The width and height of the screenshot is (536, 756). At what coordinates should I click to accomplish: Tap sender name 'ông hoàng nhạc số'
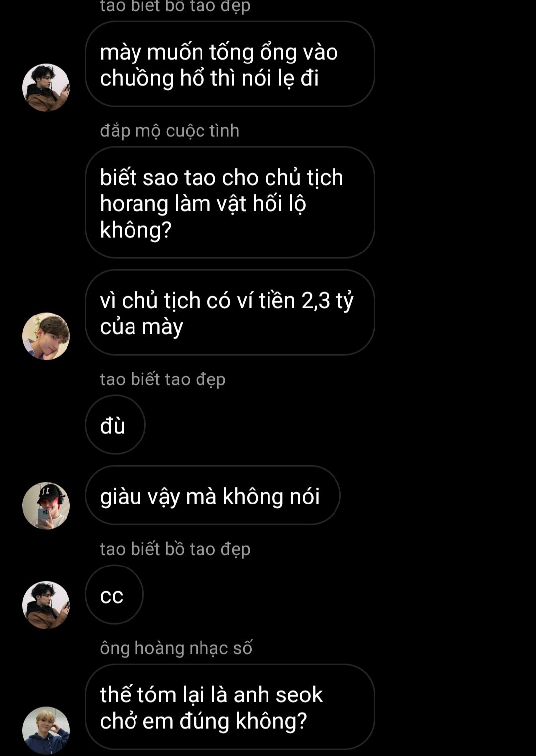[x=176, y=648]
